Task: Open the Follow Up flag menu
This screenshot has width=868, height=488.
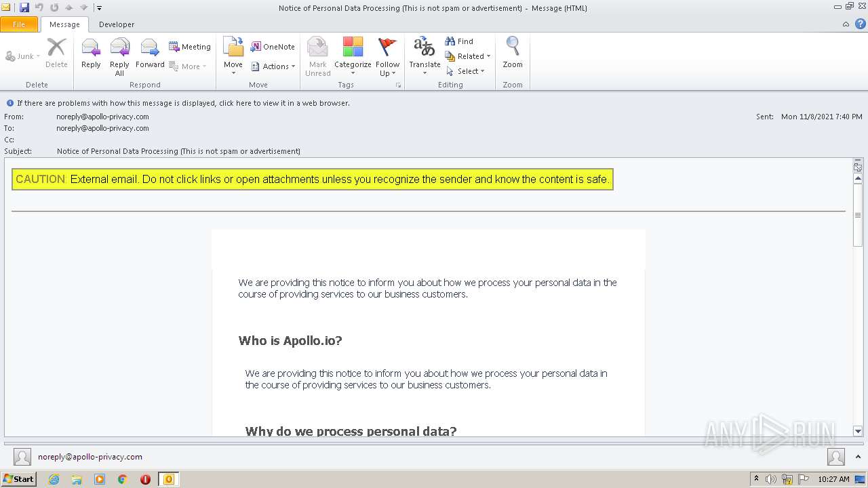Action: coord(387,56)
